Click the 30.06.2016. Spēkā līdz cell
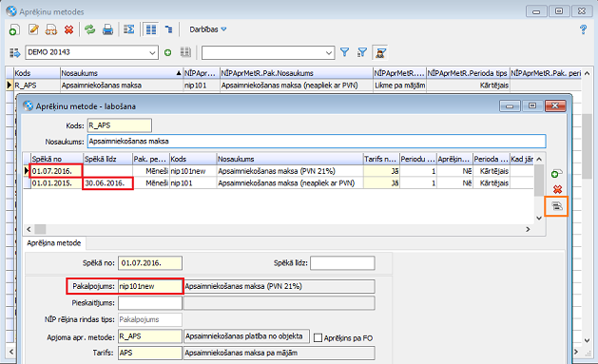598x364 pixels. [x=108, y=183]
